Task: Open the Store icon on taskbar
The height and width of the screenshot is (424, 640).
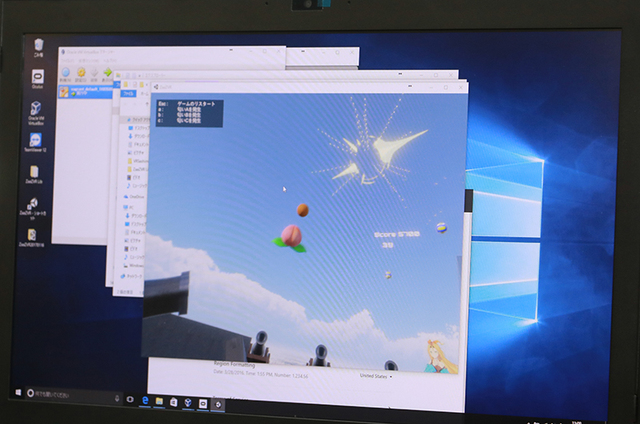Action: tap(173, 402)
